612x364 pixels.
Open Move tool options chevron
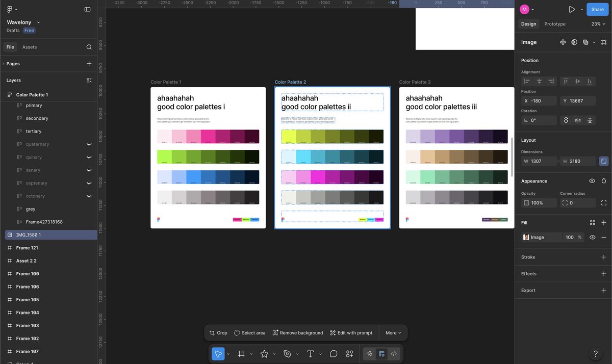coord(228,354)
